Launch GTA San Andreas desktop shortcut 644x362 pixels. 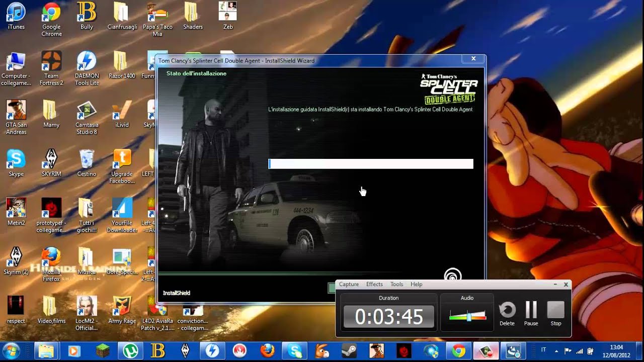click(16, 117)
